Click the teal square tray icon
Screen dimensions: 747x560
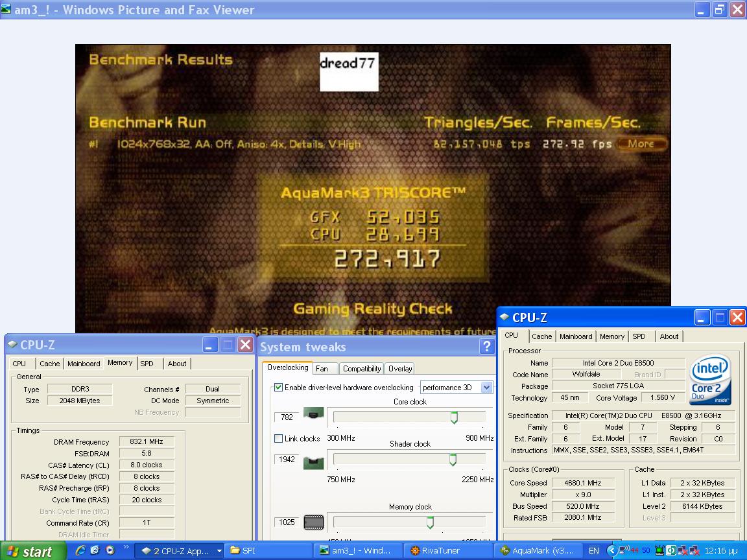click(670, 551)
